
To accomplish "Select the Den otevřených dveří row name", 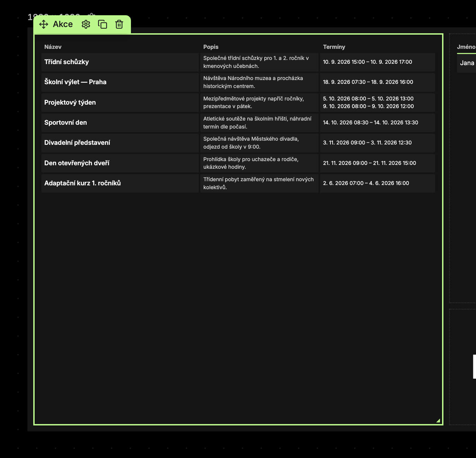I will (77, 163).
